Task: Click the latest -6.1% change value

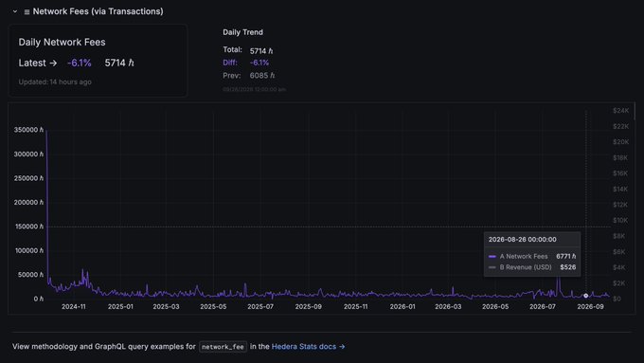Action: [x=80, y=63]
